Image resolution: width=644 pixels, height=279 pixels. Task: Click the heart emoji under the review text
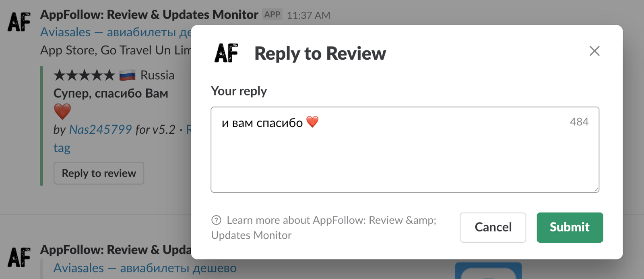[62, 111]
